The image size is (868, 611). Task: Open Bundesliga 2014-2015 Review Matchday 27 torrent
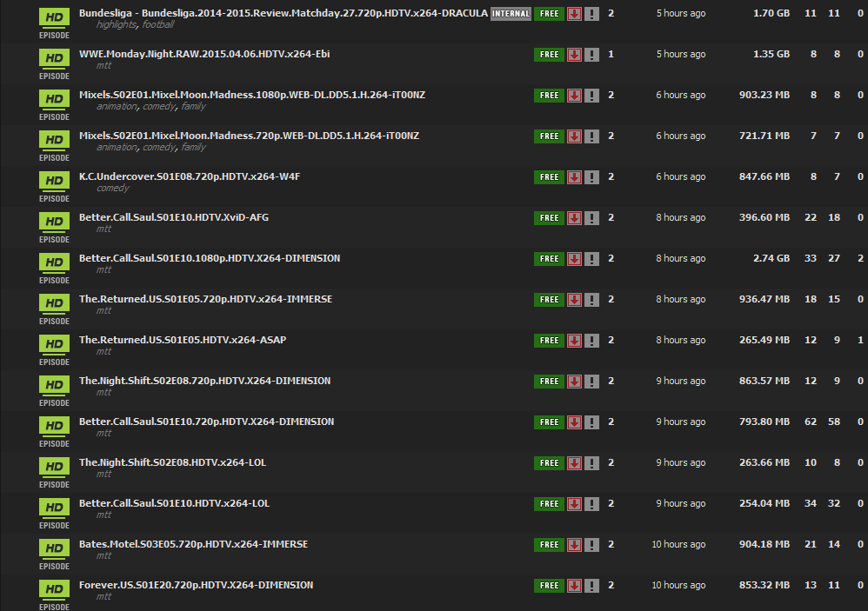284,13
